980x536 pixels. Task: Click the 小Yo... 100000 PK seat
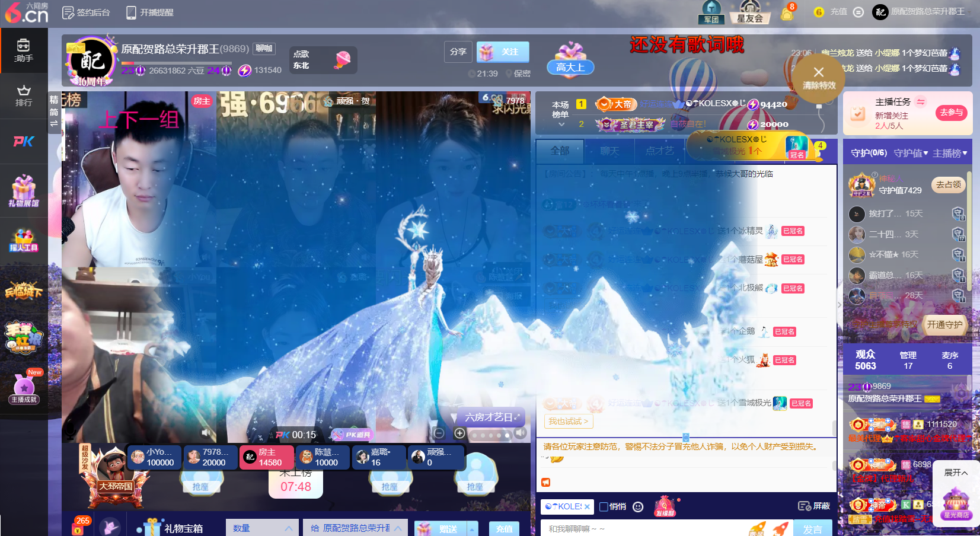pyautogui.click(x=153, y=457)
